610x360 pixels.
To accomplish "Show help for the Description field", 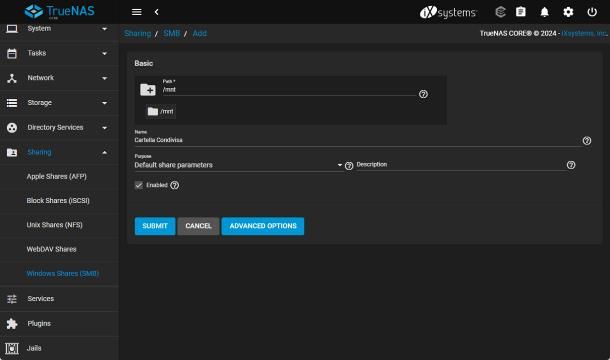I will coord(571,165).
